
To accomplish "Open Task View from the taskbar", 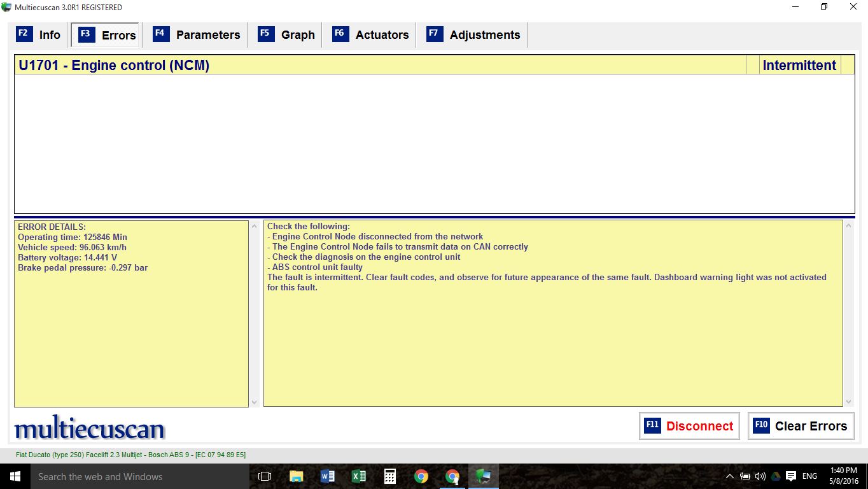I will [265, 476].
